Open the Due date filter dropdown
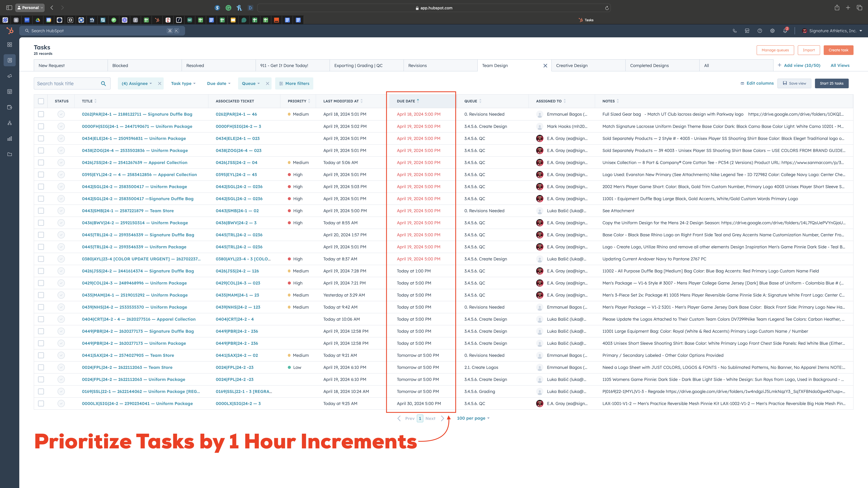 point(218,84)
